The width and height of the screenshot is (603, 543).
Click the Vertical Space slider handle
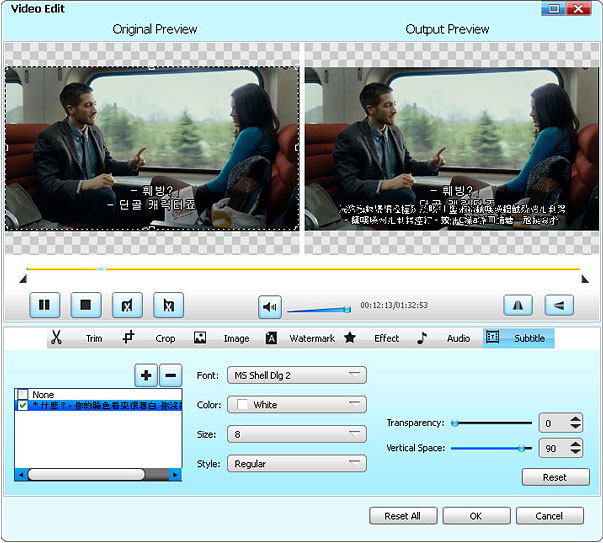click(x=521, y=448)
